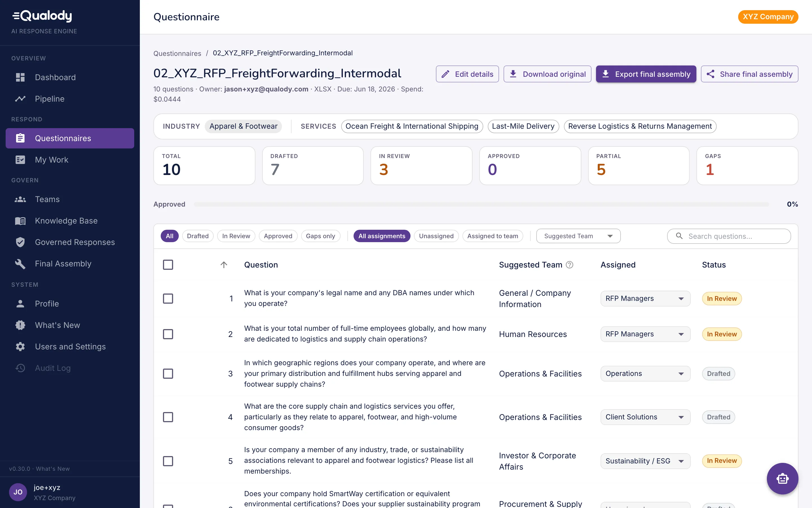Click the Search questions input field
Viewport: 812px width, 508px height.
[x=729, y=236]
